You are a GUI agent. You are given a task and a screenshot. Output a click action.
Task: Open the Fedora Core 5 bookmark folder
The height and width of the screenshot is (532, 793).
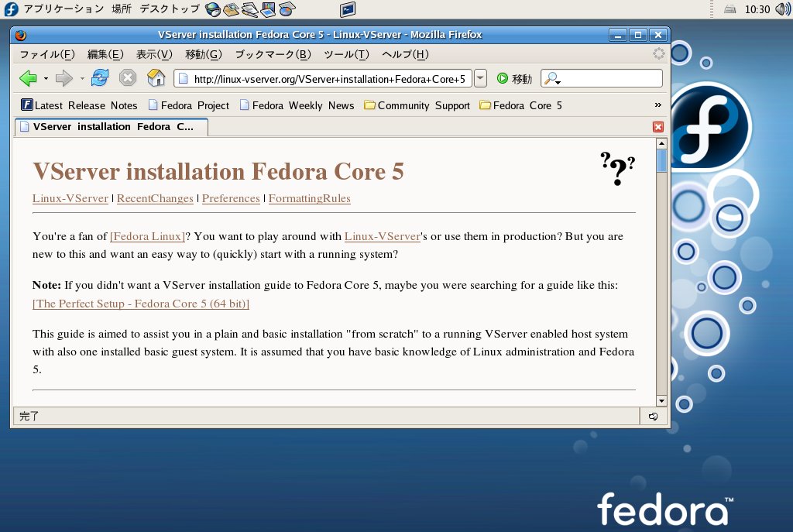tap(521, 105)
